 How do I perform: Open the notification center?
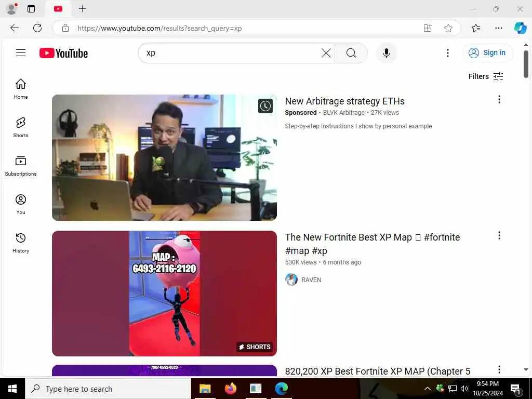click(515, 389)
